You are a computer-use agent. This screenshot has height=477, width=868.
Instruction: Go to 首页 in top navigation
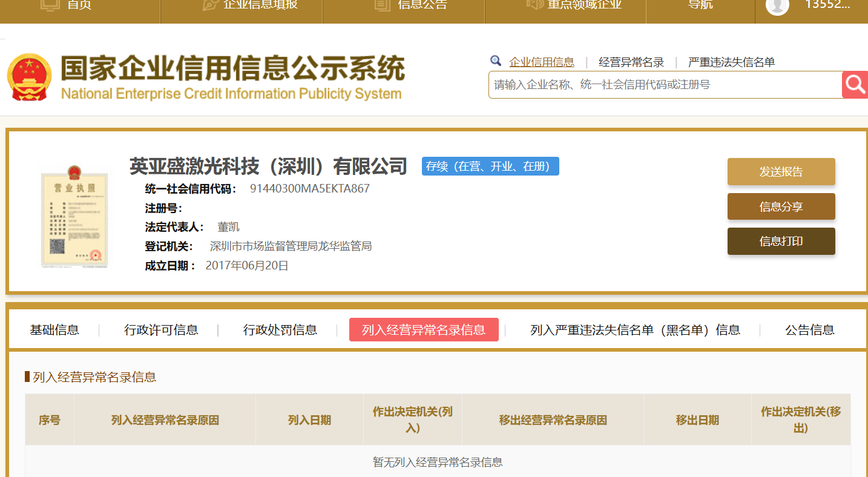79,5
